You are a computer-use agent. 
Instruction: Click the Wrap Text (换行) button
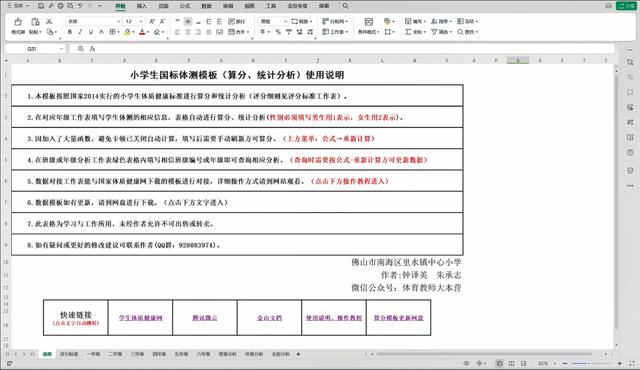point(237,21)
